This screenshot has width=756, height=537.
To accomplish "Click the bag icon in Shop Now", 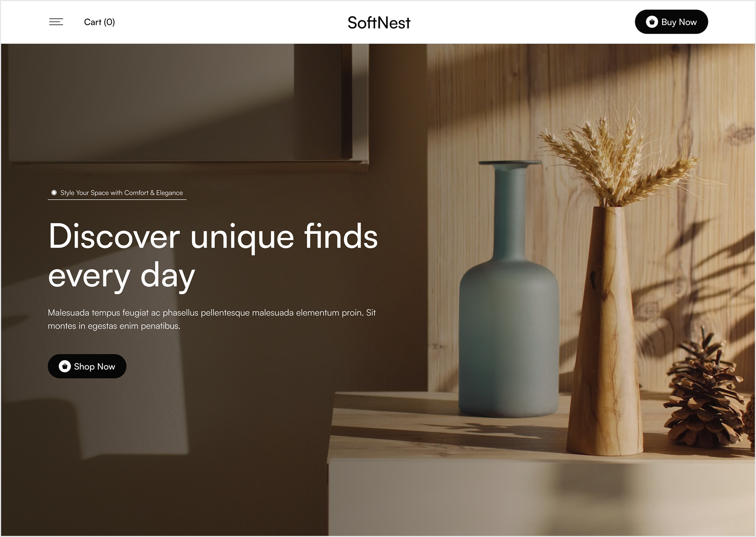I will tap(65, 366).
